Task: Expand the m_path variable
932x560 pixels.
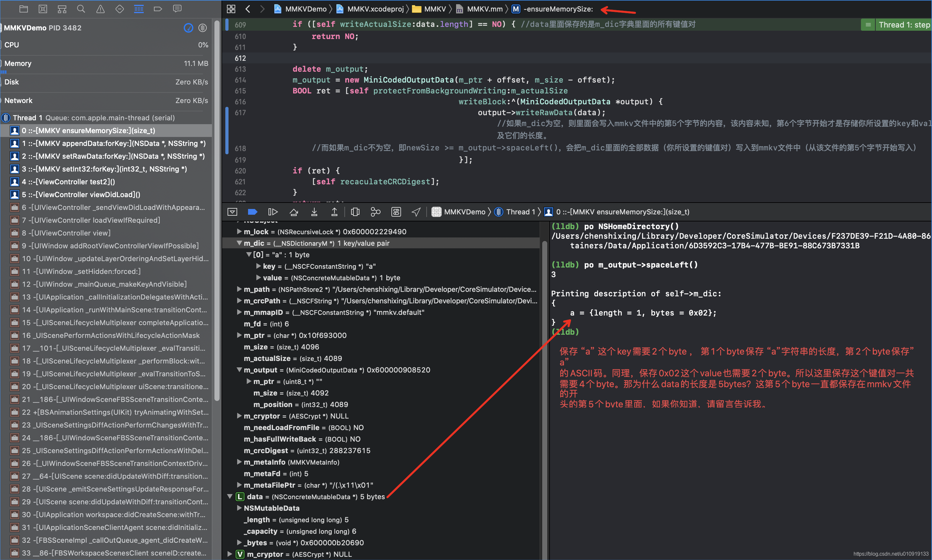Action: 239,289
